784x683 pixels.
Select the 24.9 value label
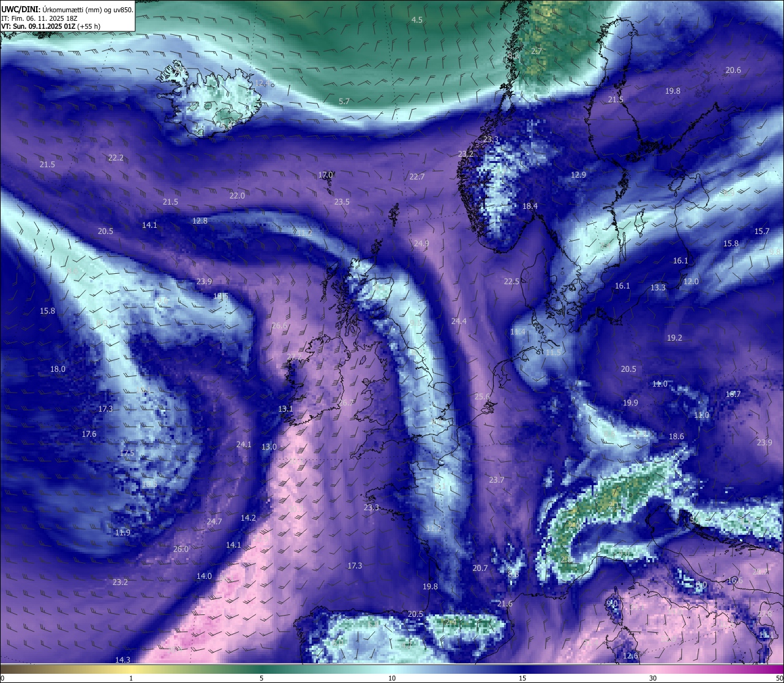[x=421, y=244]
